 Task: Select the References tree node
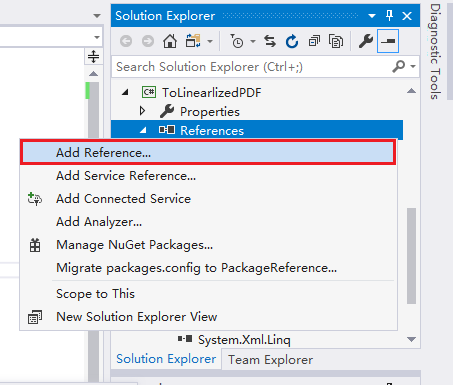(212, 131)
